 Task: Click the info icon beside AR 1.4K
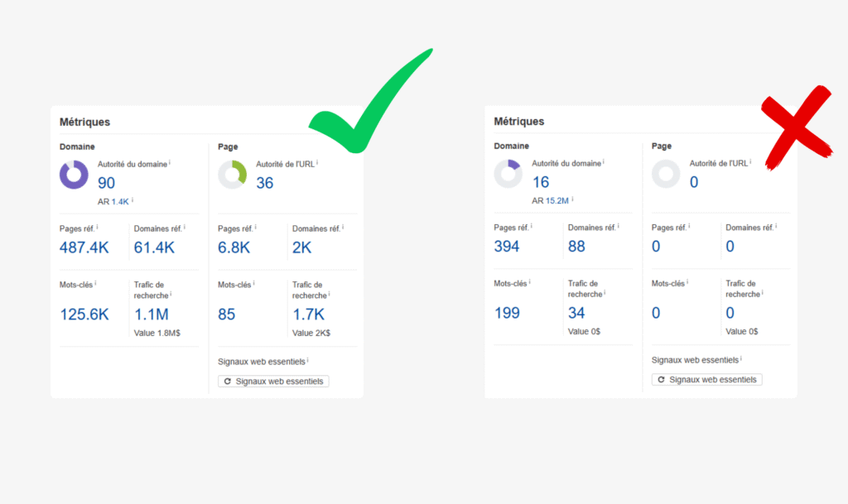click(x=132, y=199)
